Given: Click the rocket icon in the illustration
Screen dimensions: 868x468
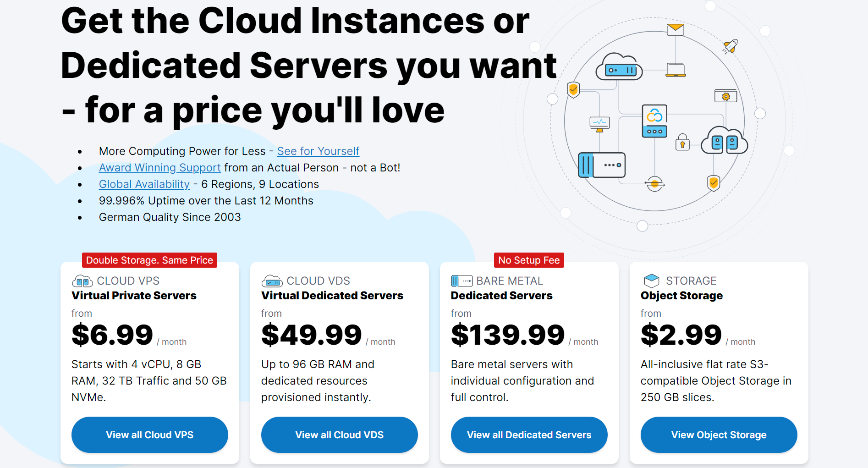Looking at the screenshot, I should point(730,46).
